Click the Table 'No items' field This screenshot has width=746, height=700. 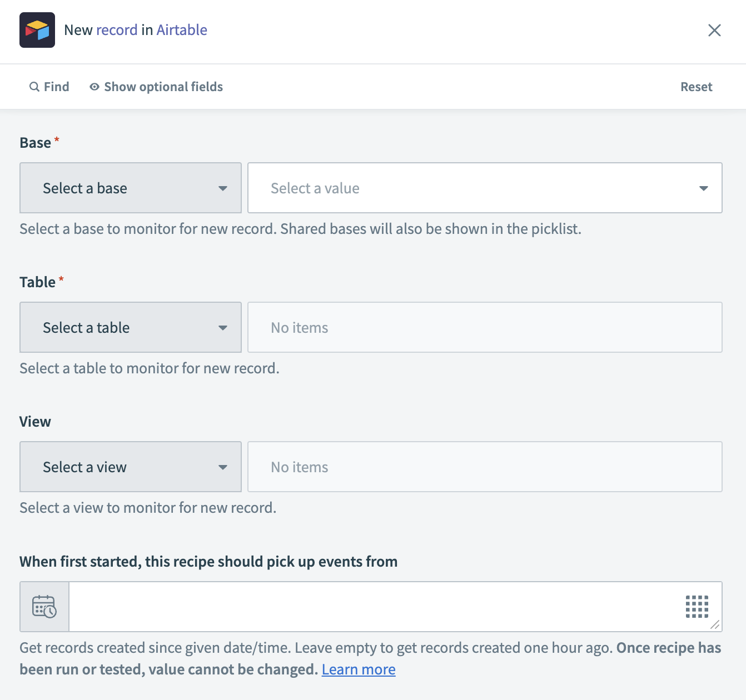coord(484,328)
